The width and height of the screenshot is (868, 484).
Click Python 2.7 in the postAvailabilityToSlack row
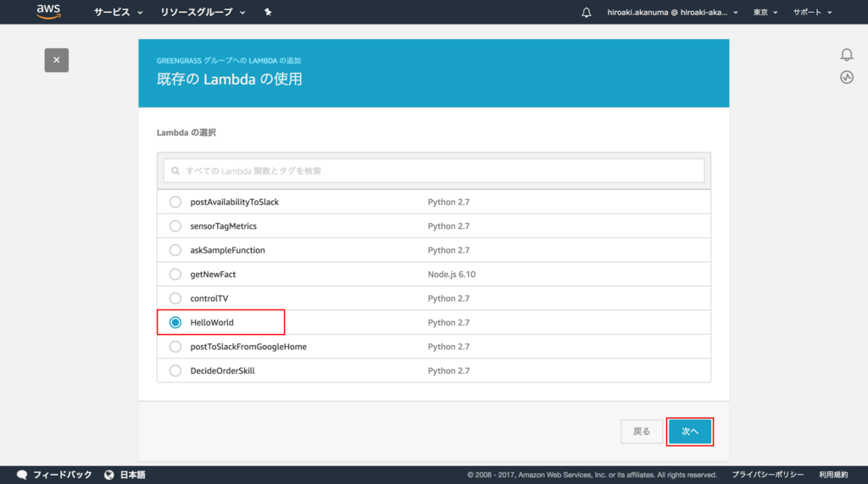[x=448, y=202]
